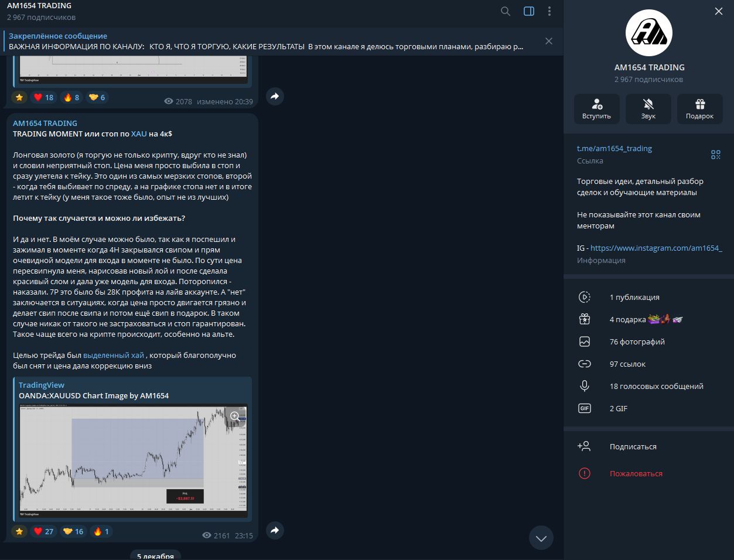Click the Вступить join button
734x560 pixels.
[596, 108]
